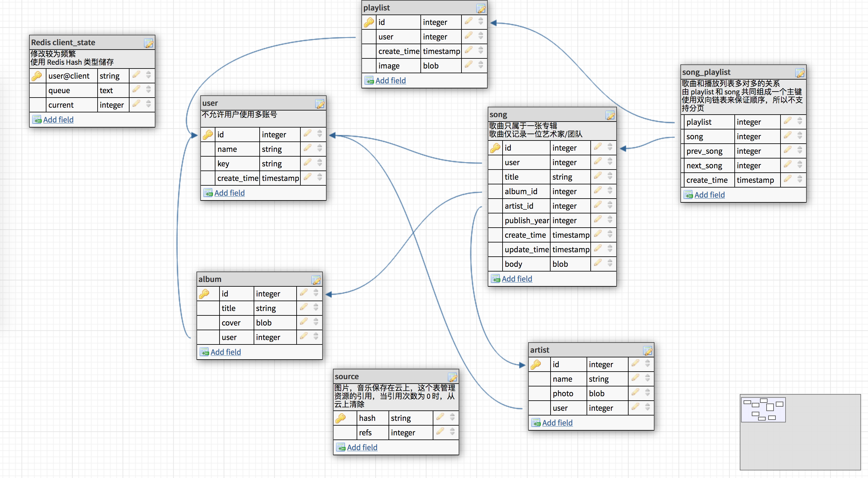Edit source refs field pencil

pyautogui.click(x=440, y=432)
